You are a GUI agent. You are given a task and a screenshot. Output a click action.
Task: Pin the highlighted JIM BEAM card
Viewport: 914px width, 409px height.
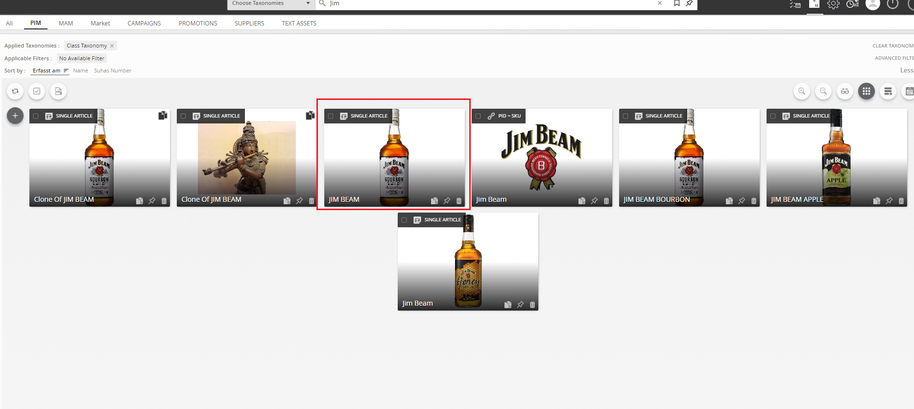point(447,200)
